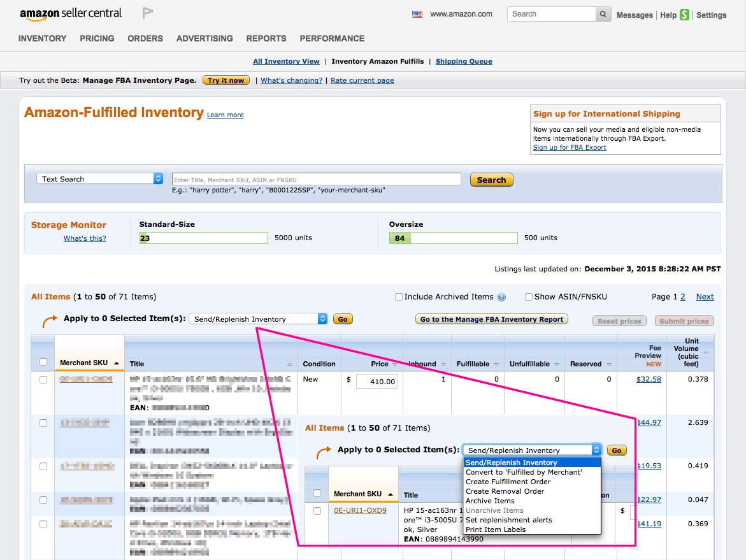Choose Convert to 'Fulfilled by Merchant'
The image size is (746, 560).
click(x=532, y=472)
